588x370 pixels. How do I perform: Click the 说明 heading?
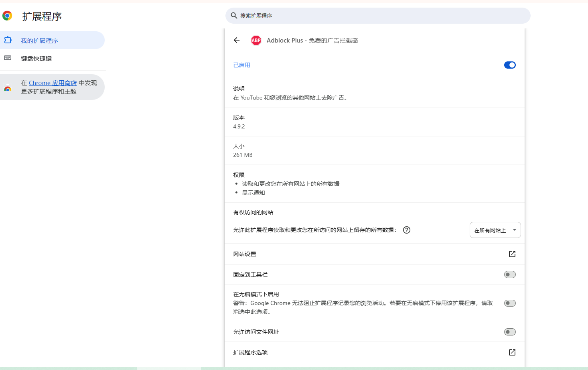pos(239,89)
